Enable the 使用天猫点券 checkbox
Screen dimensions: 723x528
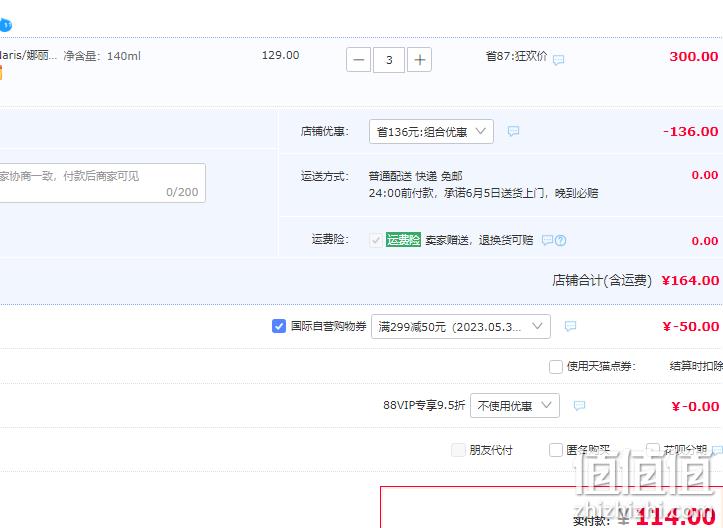coord(556,367)
